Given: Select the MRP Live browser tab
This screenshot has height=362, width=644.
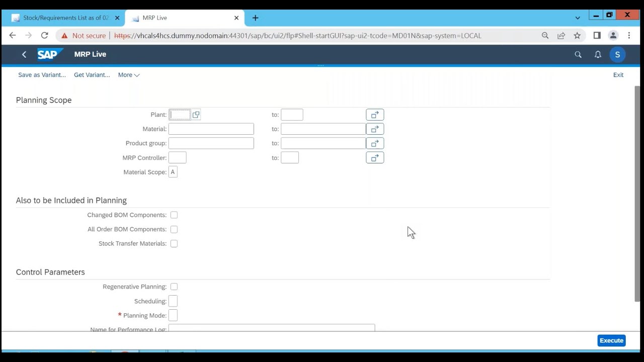Looking at the screenshot, I should 185,18.
